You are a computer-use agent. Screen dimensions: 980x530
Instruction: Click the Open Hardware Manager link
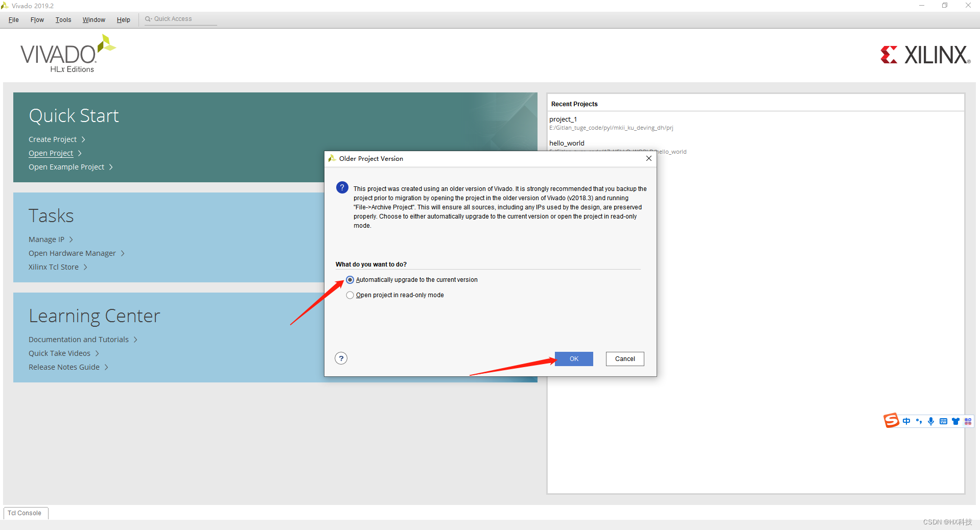coord(72,253)
